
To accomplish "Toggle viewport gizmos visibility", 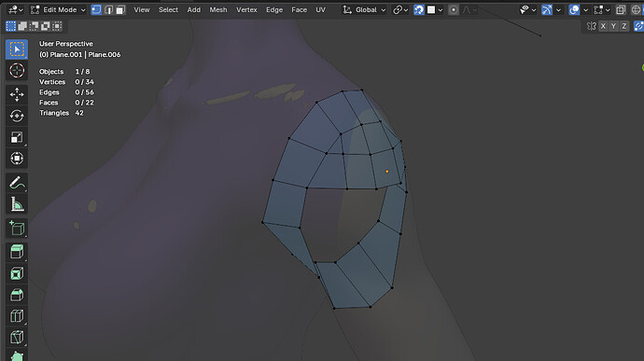I will (x=547, y=9).
